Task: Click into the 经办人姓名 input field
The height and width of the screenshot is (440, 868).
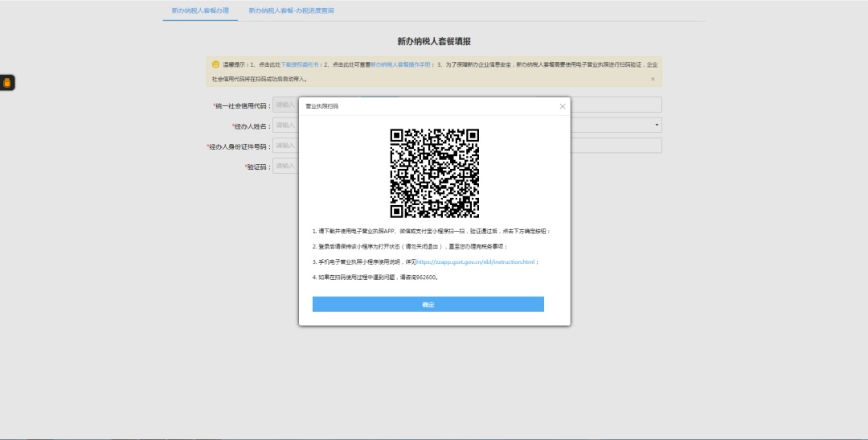Action: point(285,125)
